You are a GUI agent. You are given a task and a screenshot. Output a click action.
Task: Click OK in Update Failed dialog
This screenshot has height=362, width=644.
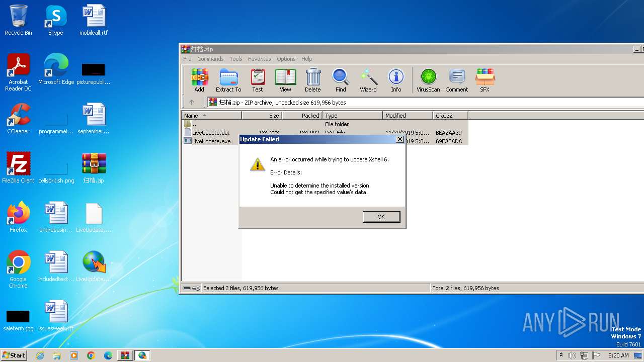(381, 217)
